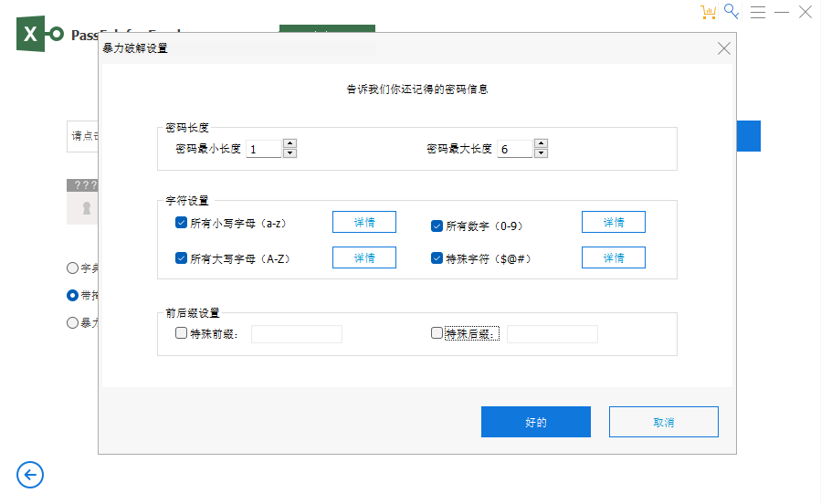The width and height of the screenshot is (821, 504).
Task: Open 详情 for special characters
Action: click(613, 258)
